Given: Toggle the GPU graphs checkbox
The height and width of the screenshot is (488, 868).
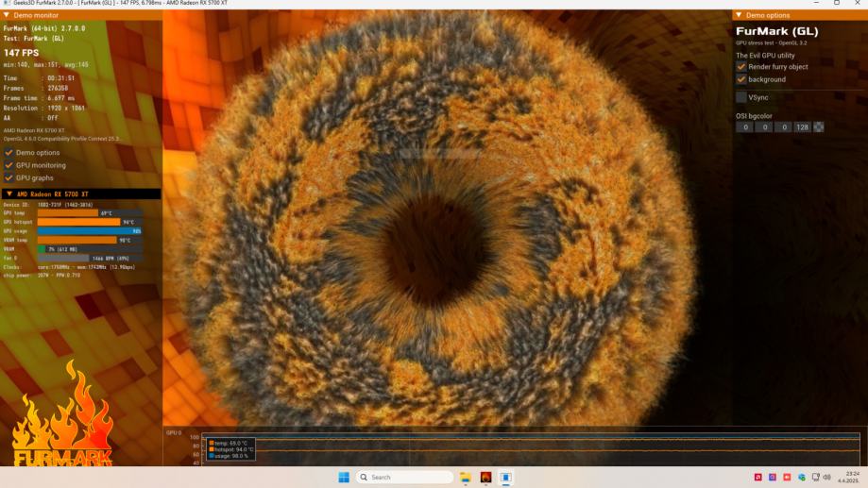Looking at the screenshot, I should [x=9, y=177].
